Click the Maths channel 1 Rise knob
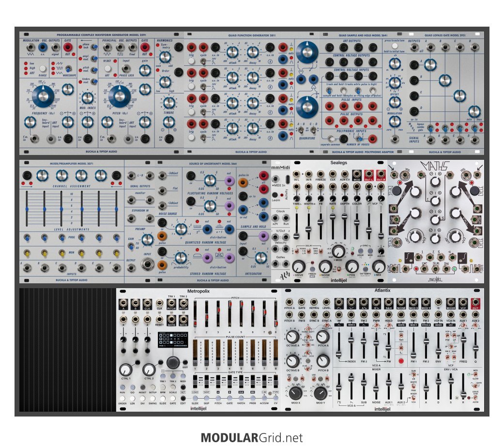 click(x=415, y=192)
